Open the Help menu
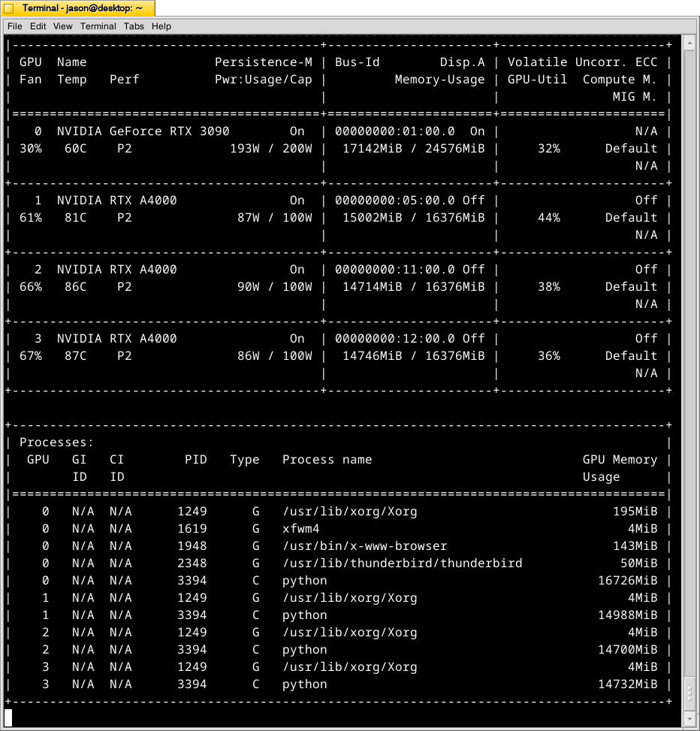The height and width of the screenshot is (731, 700). (161, 26)
